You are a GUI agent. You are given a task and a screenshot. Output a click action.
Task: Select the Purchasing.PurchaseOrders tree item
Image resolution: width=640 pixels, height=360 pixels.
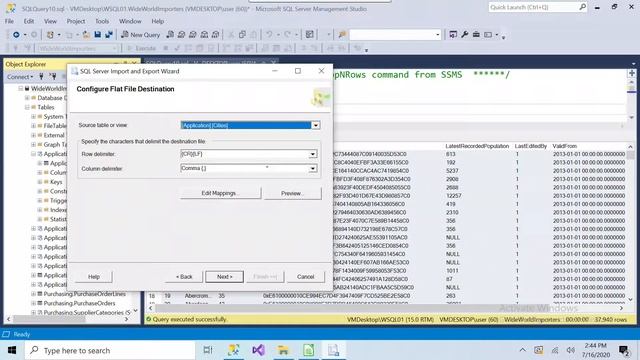coord(79,303)
